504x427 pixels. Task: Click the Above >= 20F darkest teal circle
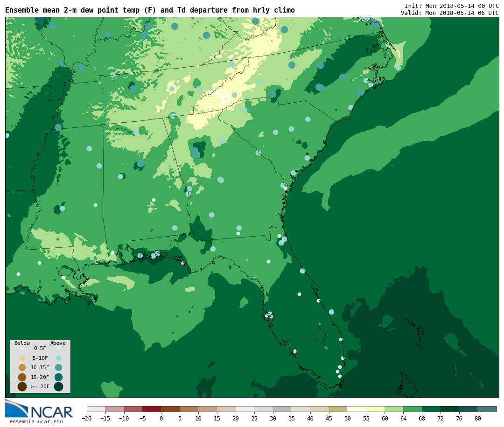[x=58, y=386]
